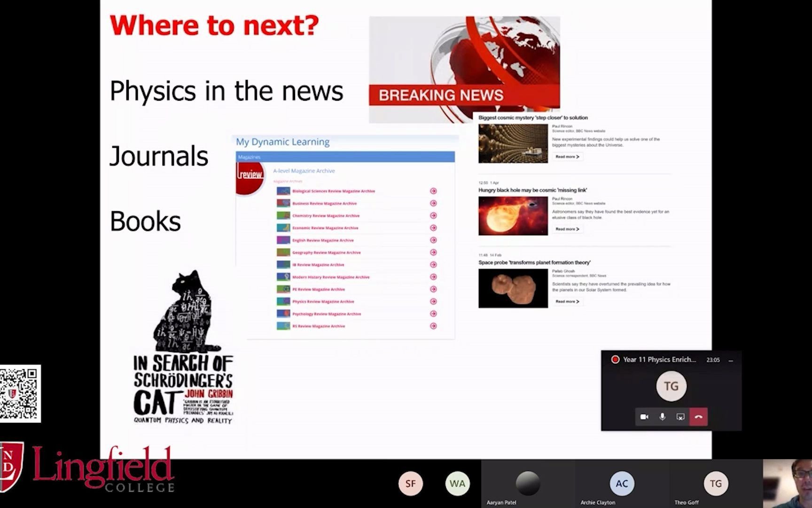The height and width of the screenshot is (508, 812).
Task: Open Biological Sciences Review Magazine Archive link
Action: pos(334,191)
